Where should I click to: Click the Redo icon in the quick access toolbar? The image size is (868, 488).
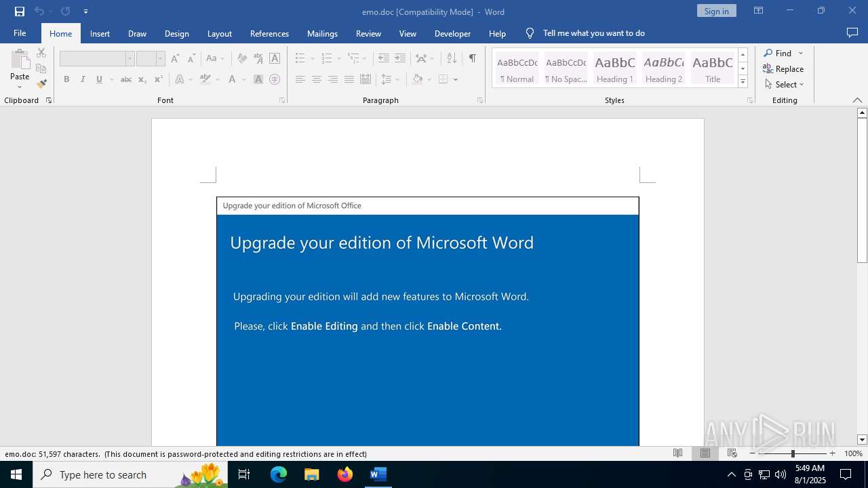click(x=65, y=12)
